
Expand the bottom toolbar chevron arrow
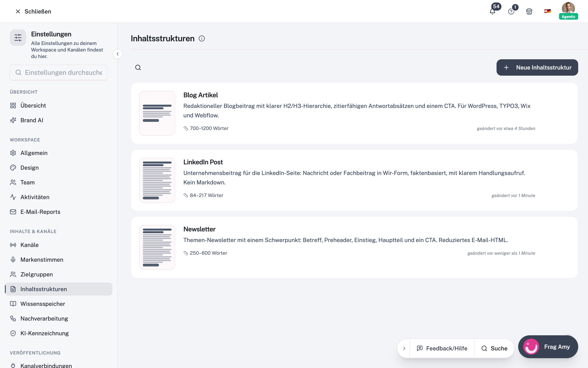404,348
